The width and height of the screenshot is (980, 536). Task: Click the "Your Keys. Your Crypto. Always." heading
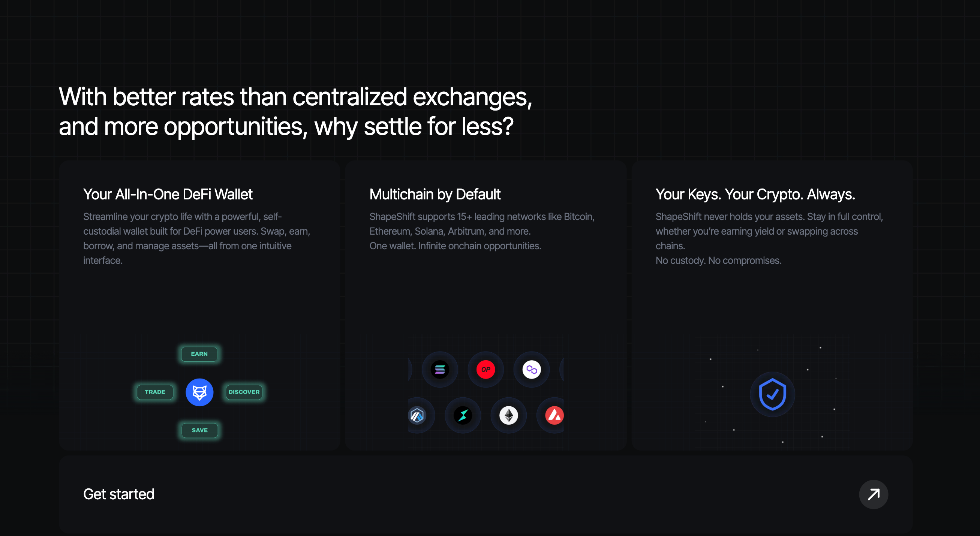coord(755,195)
